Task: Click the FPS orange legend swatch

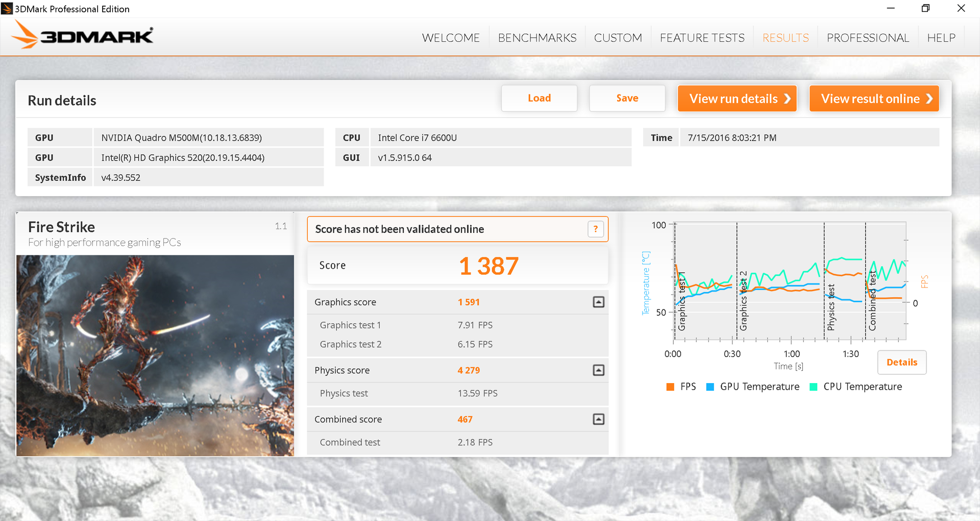Action: [670, 387]
